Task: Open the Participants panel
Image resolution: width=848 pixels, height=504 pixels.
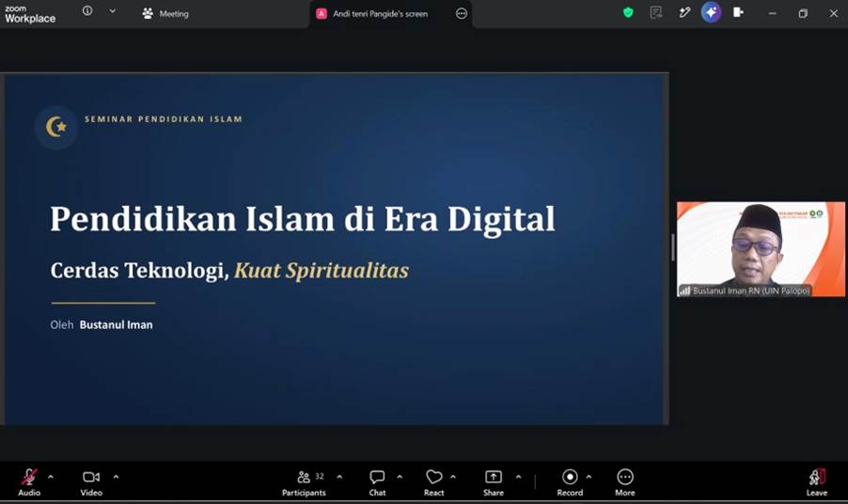Action: [304, 482]
